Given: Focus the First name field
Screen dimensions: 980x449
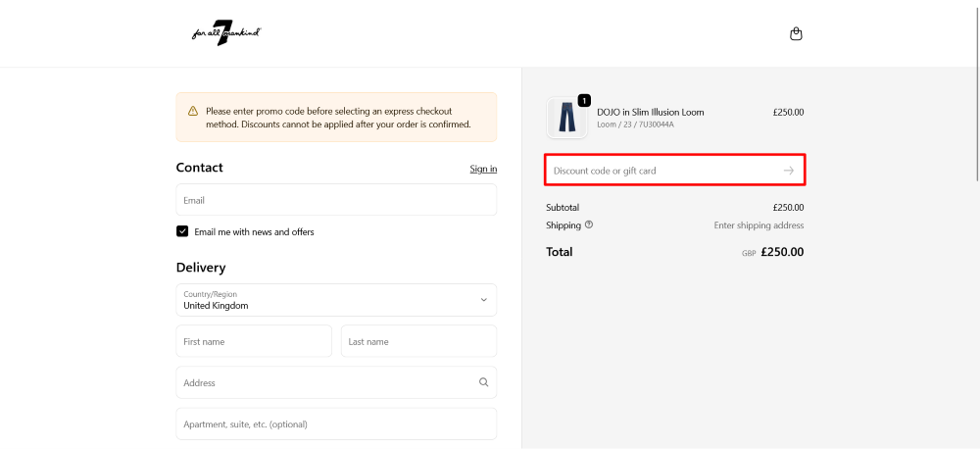Looking at the screenshot, I should point(254,341).
